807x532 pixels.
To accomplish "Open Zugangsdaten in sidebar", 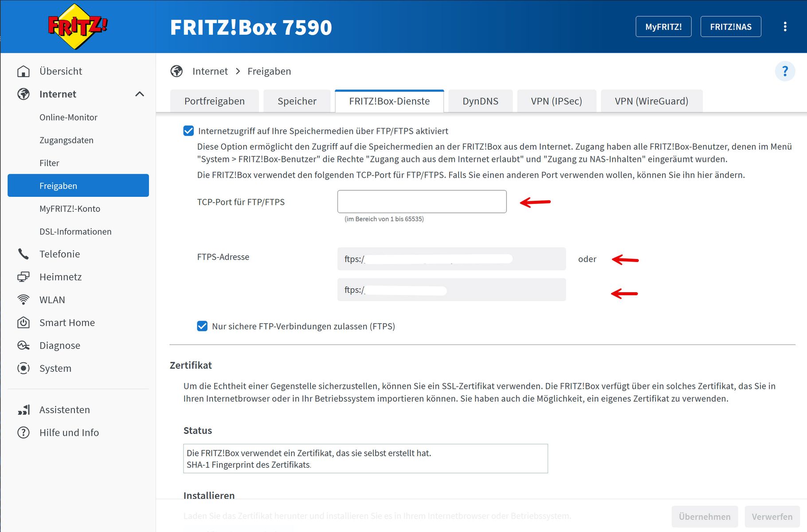I will pos(67,140).
